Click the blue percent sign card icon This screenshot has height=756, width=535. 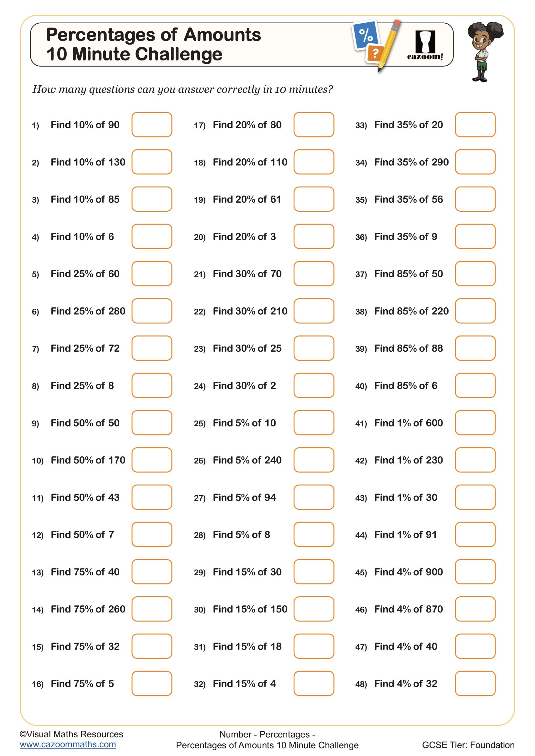(x=365, y=34)
